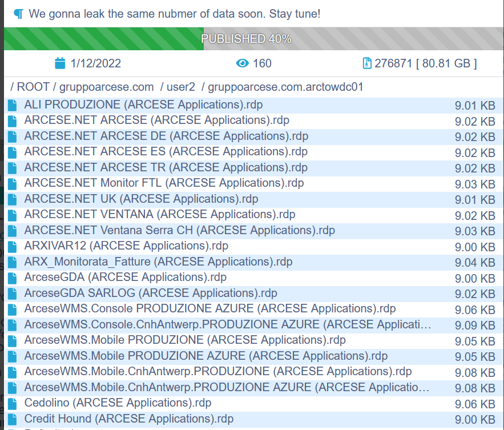Open gruppoarcese.com breadcrumb folder
The width and height of the screenshot is (504, 430).
[107, 87]
